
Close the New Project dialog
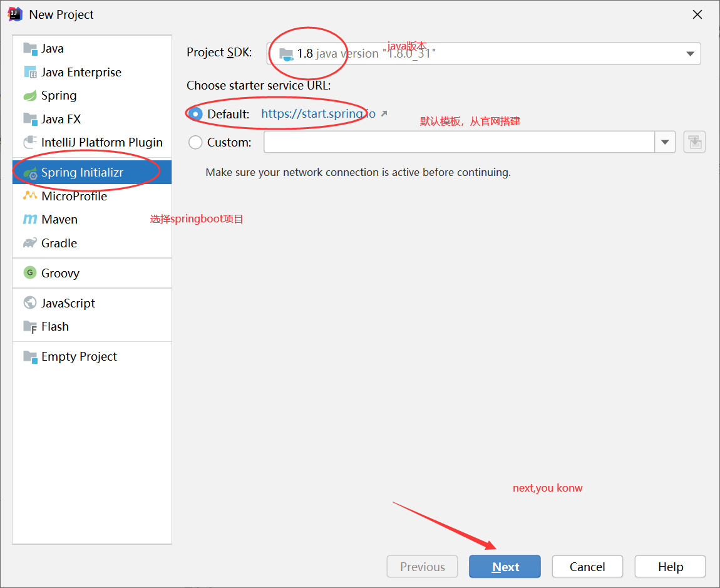[x=697, y=14]
